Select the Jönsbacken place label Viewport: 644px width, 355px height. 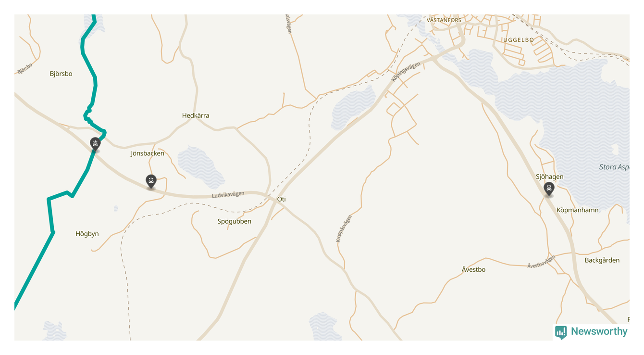pos(148,153)
